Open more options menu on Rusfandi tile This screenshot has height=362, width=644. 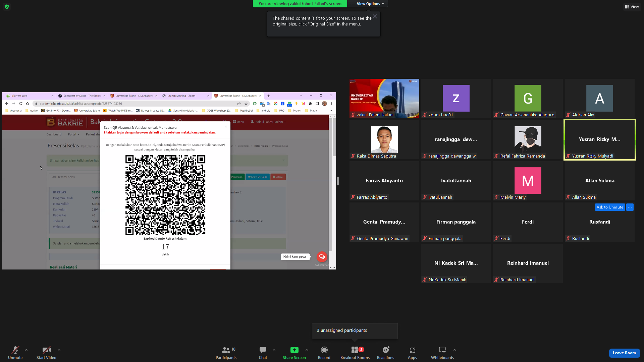630,207
